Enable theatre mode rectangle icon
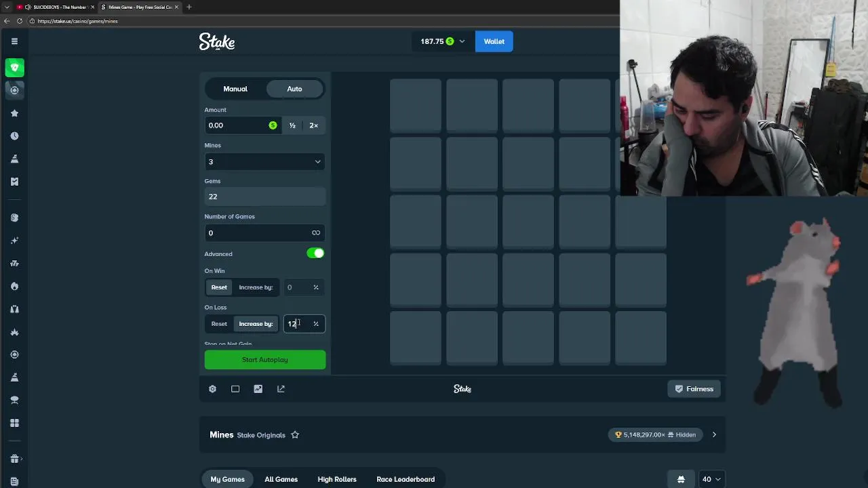Image resolution: width=868 pixels, height=488 pixels. tap(235, 389)
